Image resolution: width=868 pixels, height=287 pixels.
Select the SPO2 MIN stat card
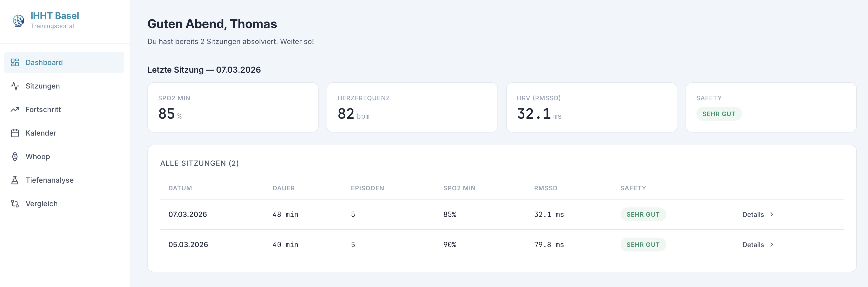233,107
